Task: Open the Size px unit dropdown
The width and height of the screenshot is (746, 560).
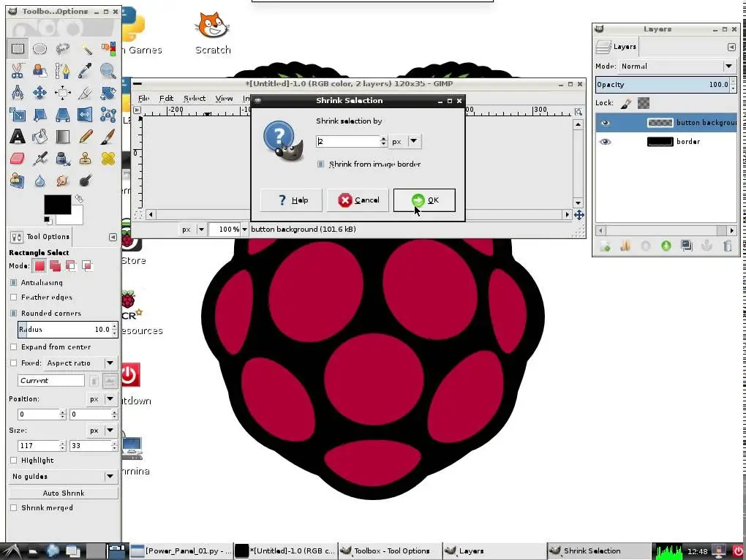Action: (x=102, y=430)
